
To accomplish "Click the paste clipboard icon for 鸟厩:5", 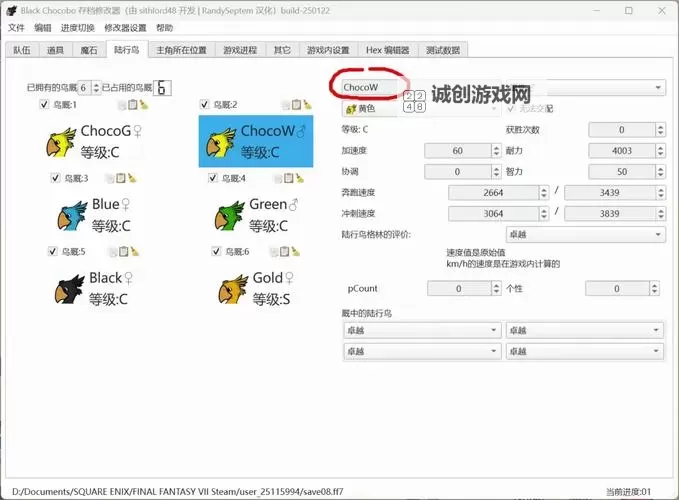I will pos(123,252).
